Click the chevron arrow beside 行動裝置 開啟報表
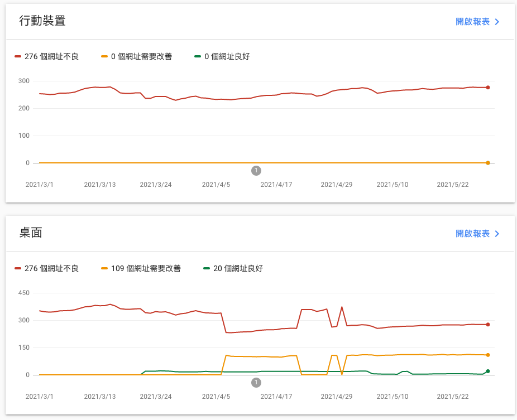 tap(497, 22)
